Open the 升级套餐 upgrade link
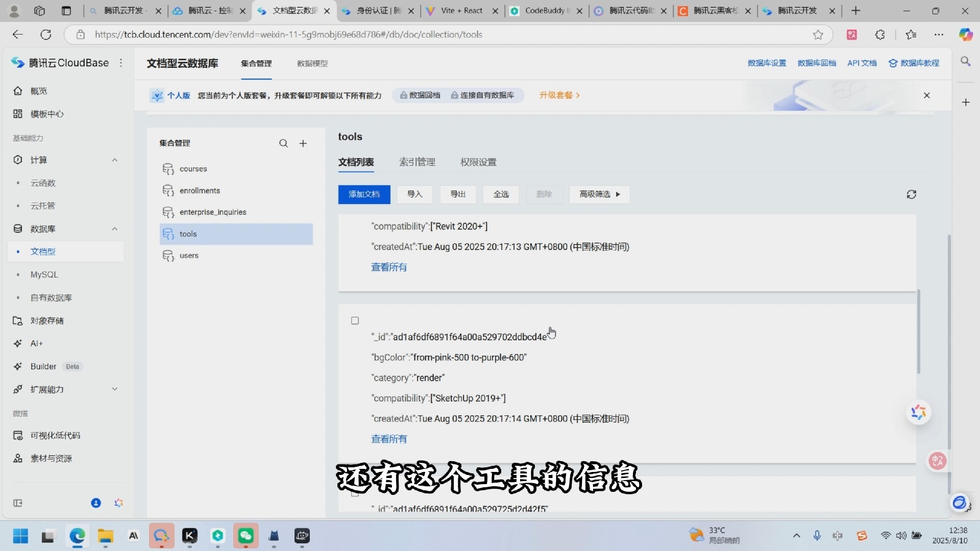 coord(556,95)
